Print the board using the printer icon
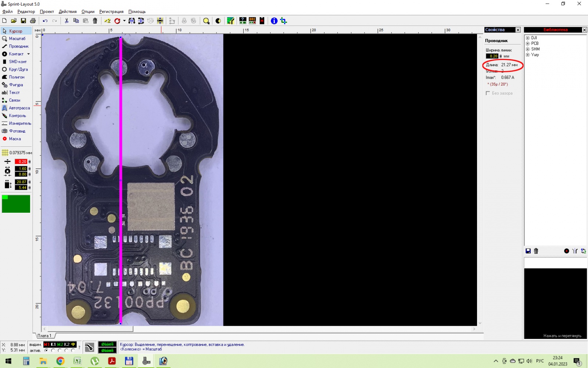Image resolution: width=588 pixels, height=368 pixels. click(33, 21)
